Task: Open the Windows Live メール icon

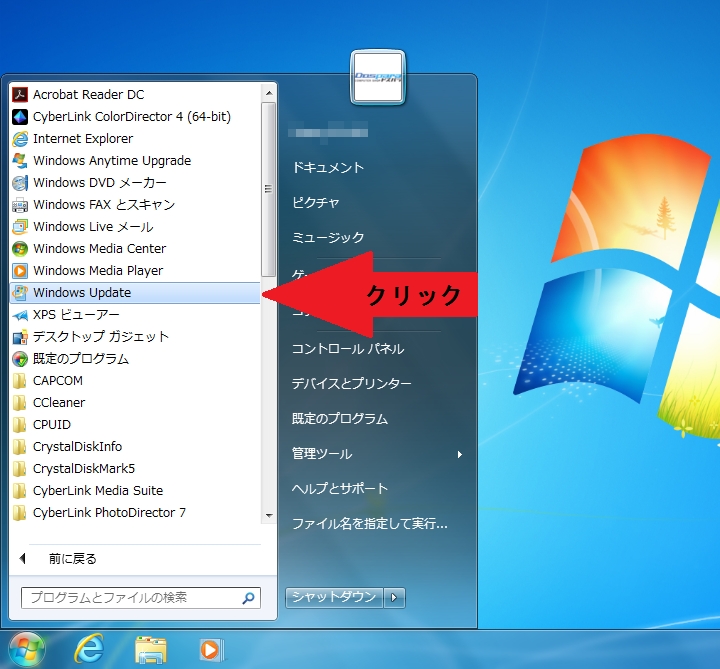Action: pyautogui.click(x=20, y=227)
